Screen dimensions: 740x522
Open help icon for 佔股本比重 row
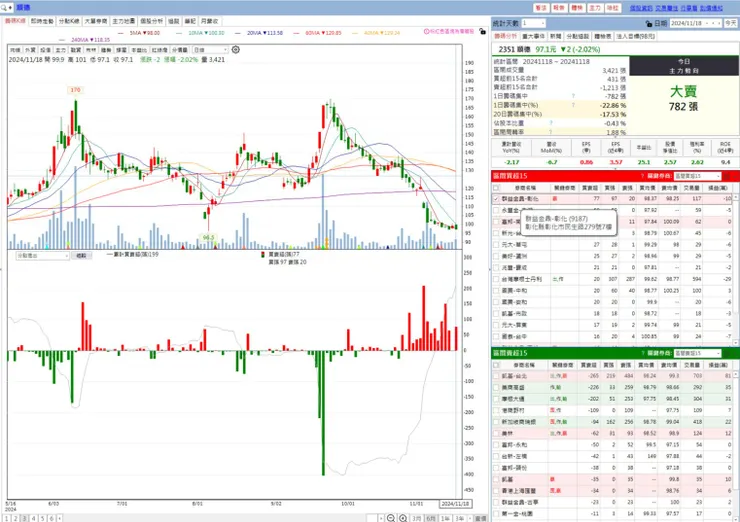[x=551, y=123]
